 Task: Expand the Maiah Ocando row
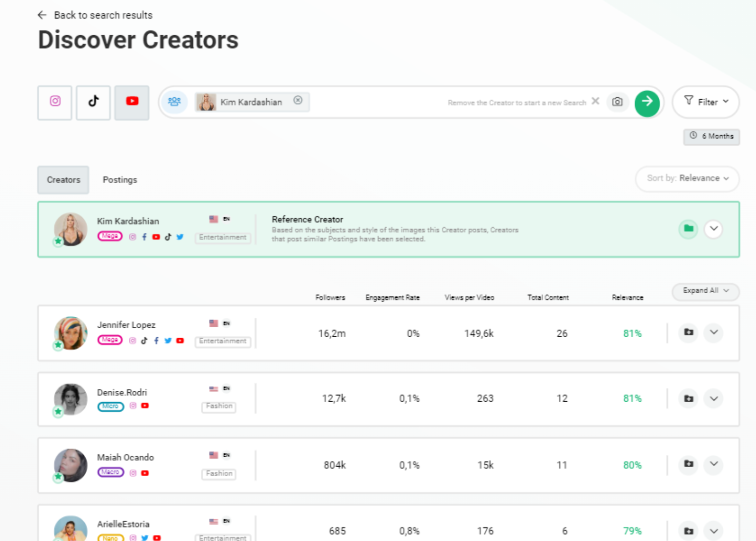click(713, 465)
